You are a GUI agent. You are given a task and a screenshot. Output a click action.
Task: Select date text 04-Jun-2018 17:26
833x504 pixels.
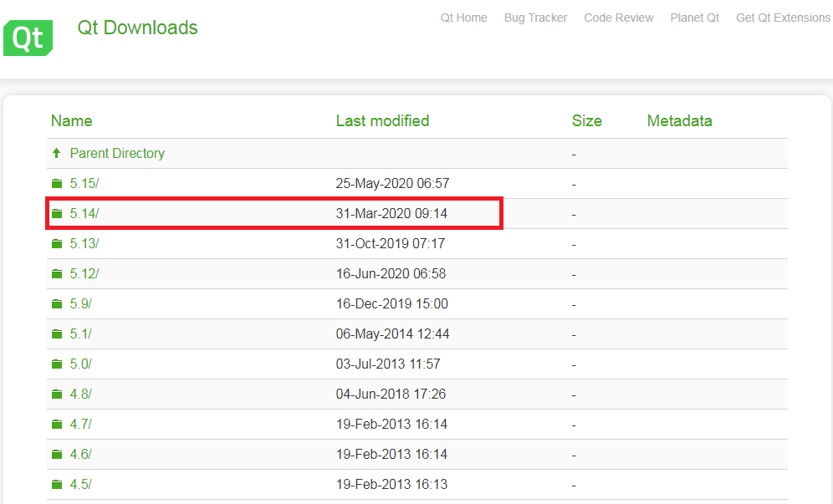391,394
